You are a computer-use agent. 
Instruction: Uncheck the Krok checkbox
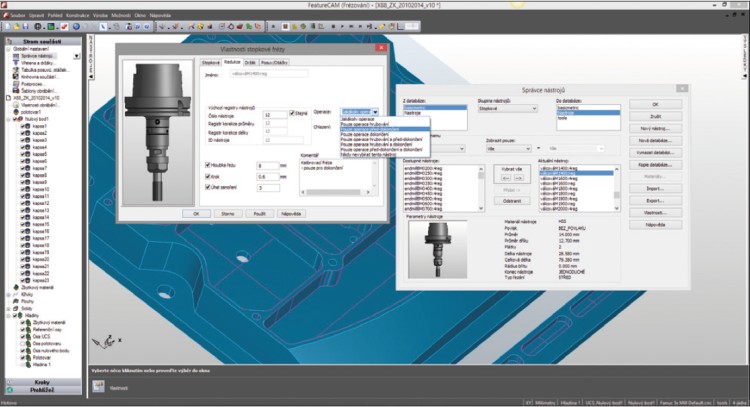[x=207, y=175]
